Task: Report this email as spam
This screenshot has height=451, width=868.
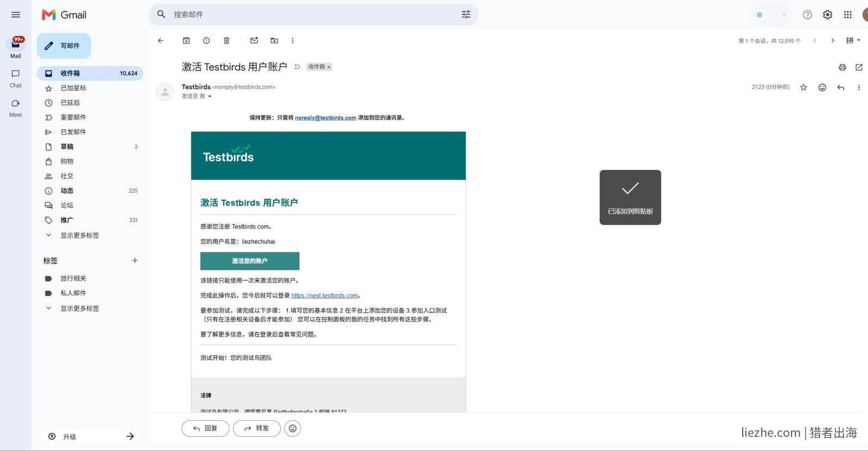Action: coord(206,41)
